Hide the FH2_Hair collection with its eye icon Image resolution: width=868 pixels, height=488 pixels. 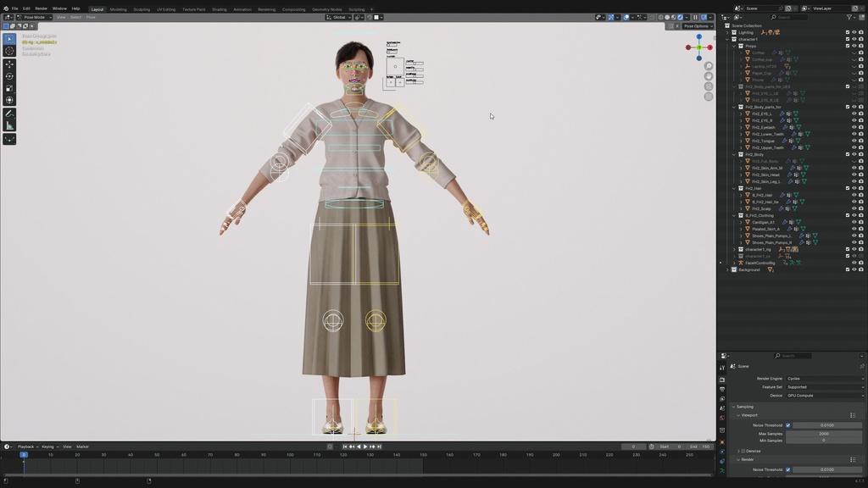coord(854,188)
